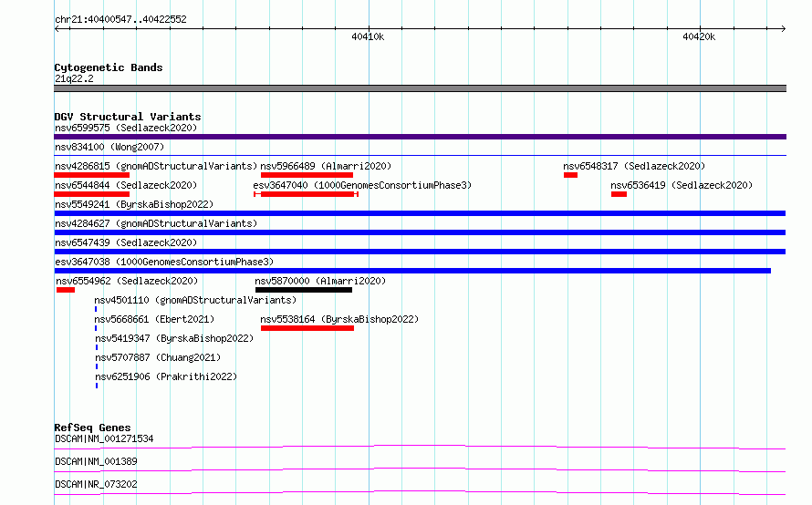Select the 21q22.2 band label
Screen dimensions: 812x505
point(74,78)
